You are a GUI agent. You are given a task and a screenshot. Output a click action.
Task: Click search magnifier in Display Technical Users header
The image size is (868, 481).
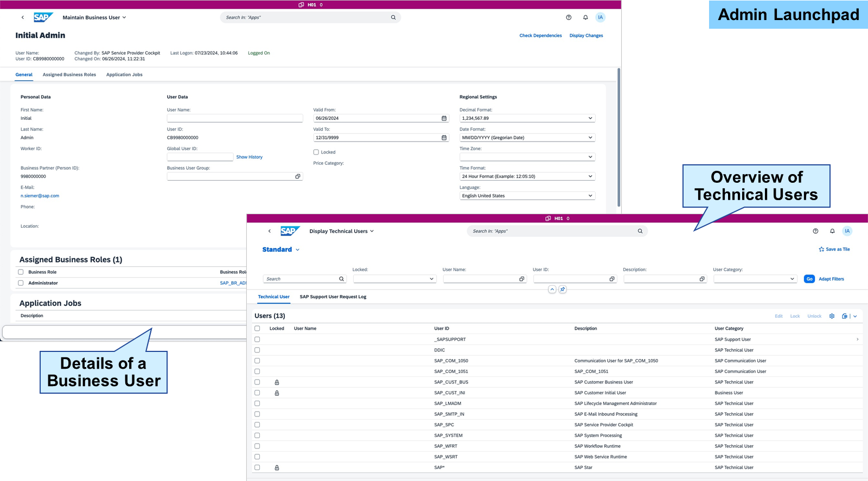pos(640,231)
